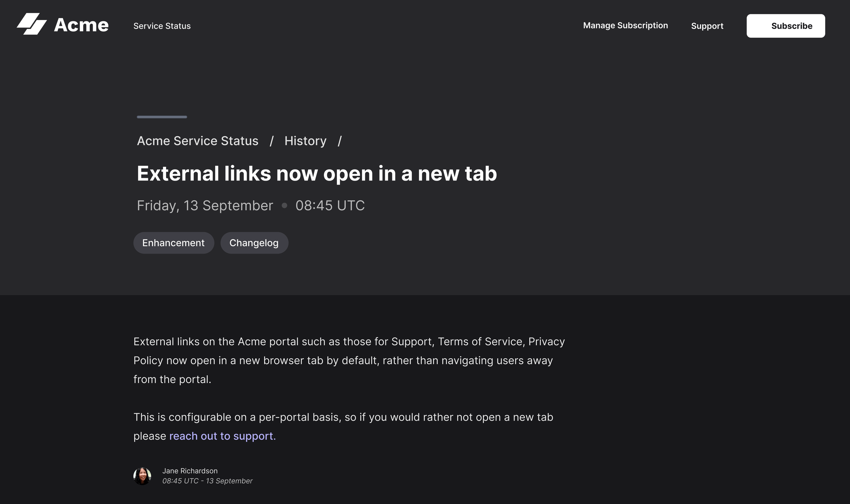Viewport: 850px width, 504px height.
Task: Navigate to Acme Service Status breadcrumb
Action: pos(197,141)
